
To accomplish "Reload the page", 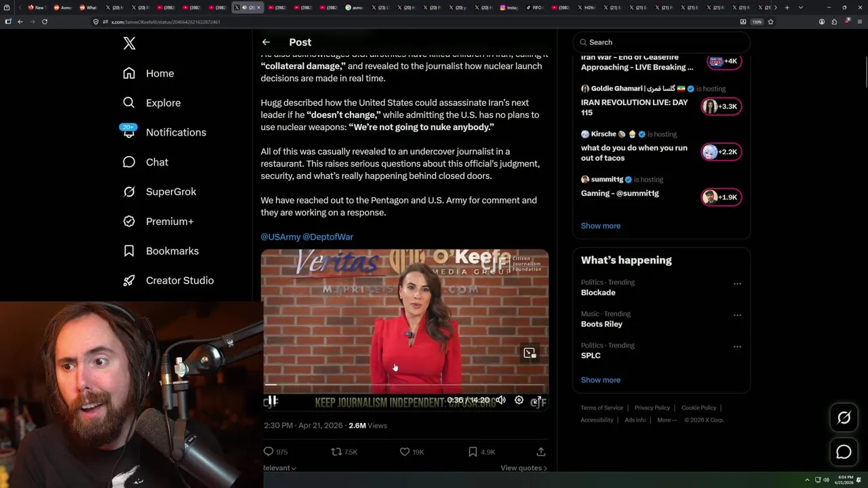I will [x=45, y=22].
